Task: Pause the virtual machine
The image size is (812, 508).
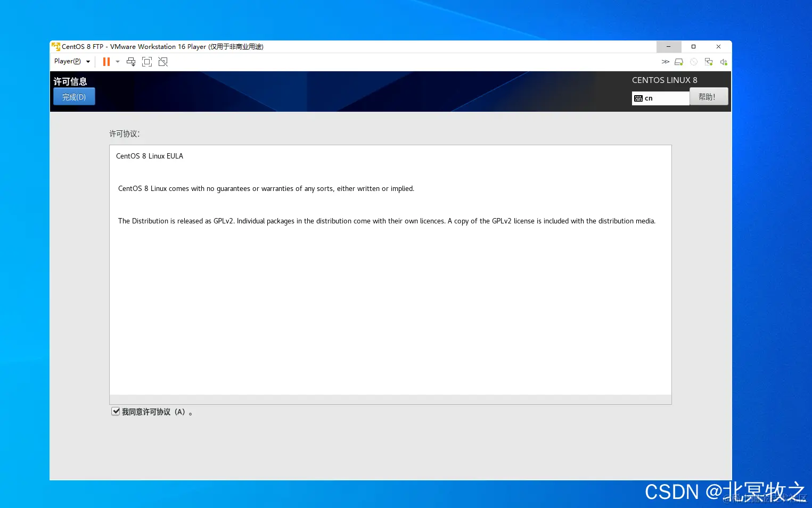Action: pos(106,62)
